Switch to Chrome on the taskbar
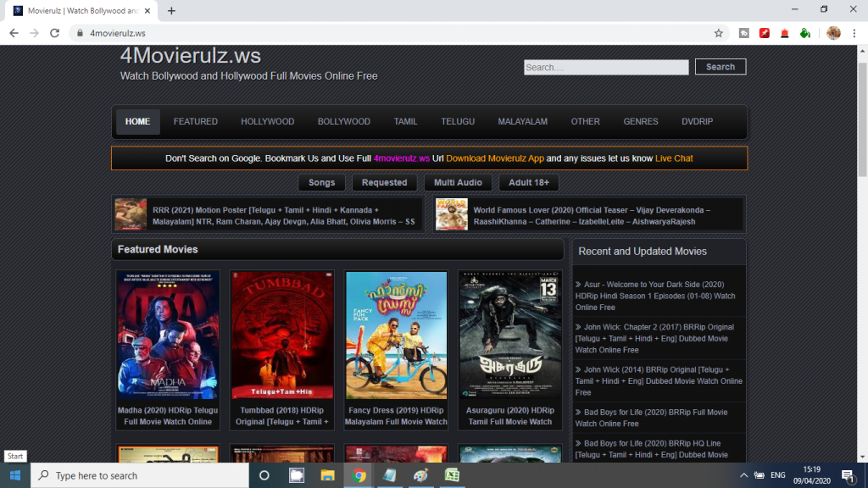Viewport: 868px width, 488px height. point(359,475)
